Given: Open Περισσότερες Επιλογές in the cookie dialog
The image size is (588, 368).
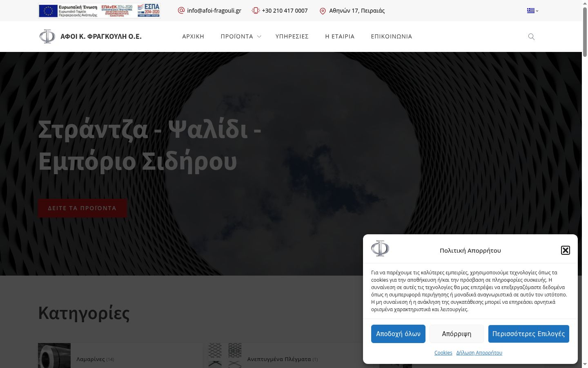Looking at the screenshot, I should (528, 334).
